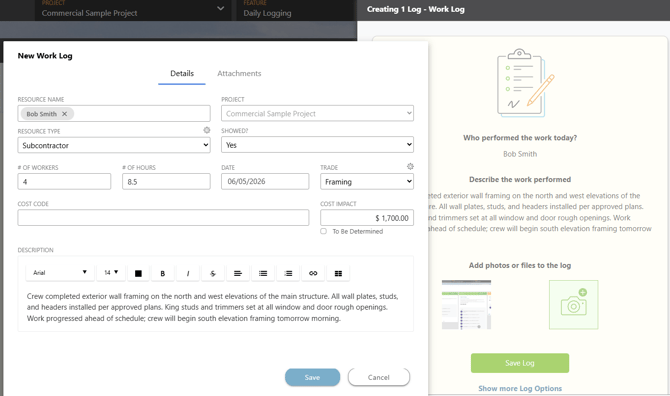Click Cost Code input field
The image size is (670, 396).
point(163,217)
